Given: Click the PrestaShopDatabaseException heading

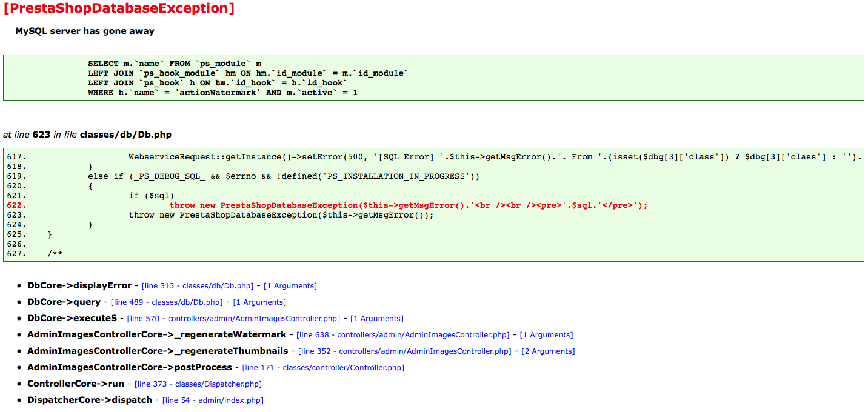Looking at the screenshot, I should (x=119, y=8).
